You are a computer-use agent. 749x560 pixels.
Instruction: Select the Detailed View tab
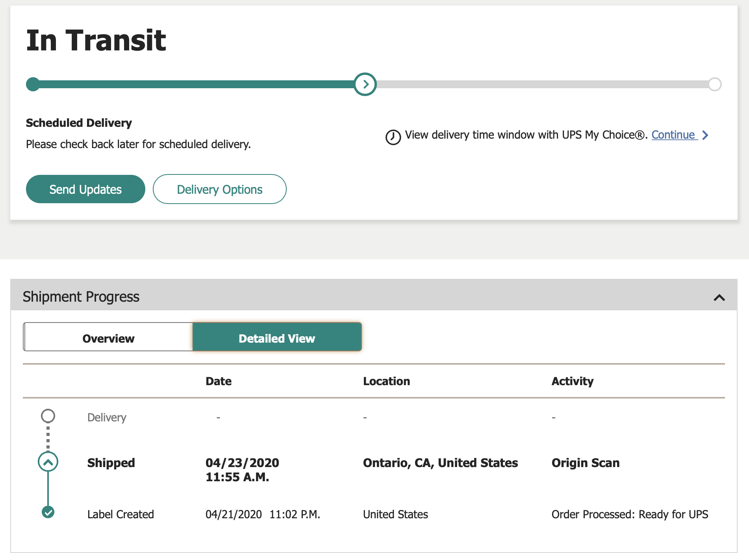(277, 338)
